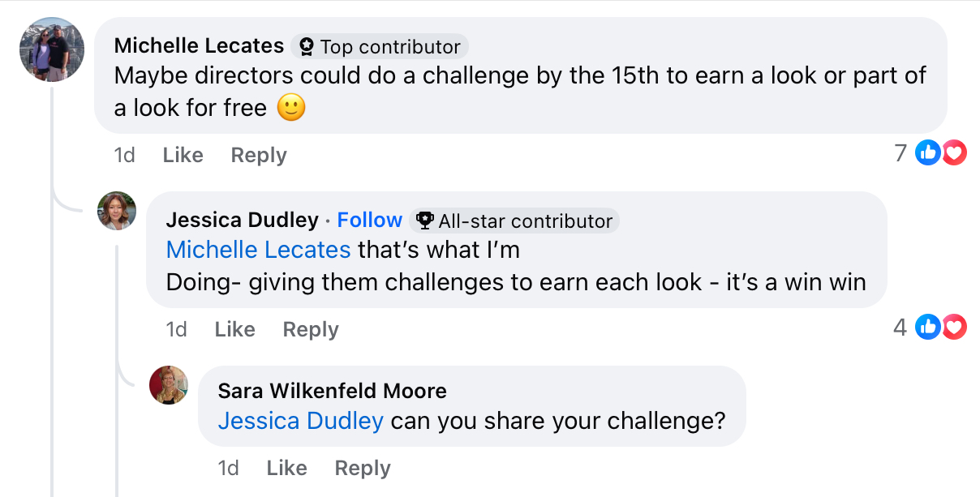Like Jessica Dudley's reply

234,329
